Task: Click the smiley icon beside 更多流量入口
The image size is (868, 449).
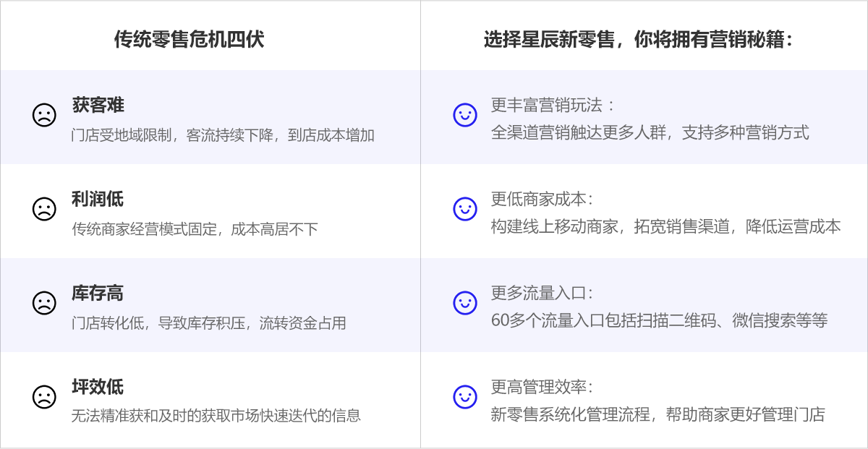Action: [x=465, y=303]
